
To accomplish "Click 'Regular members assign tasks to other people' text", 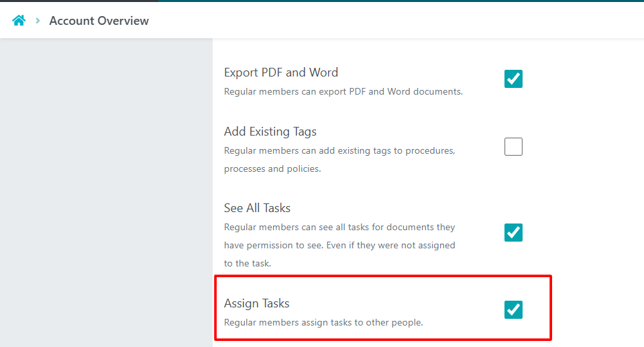I will pyautogui.click(x=323, y=322).
